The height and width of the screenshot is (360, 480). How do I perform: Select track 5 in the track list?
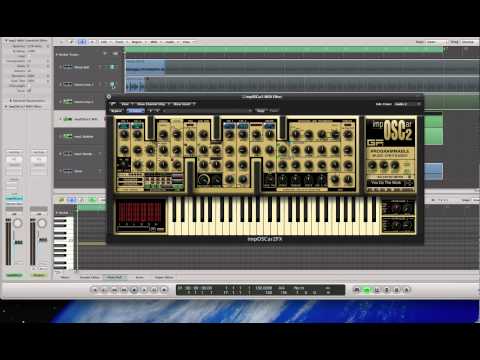click(x=80, y=137)
